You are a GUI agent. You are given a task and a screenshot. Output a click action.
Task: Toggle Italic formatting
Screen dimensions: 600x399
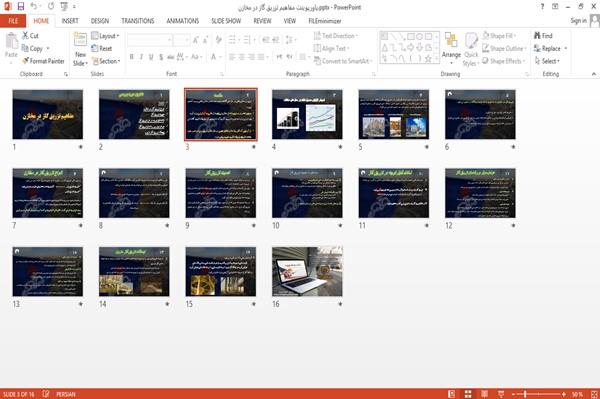(x=141, y=57)
